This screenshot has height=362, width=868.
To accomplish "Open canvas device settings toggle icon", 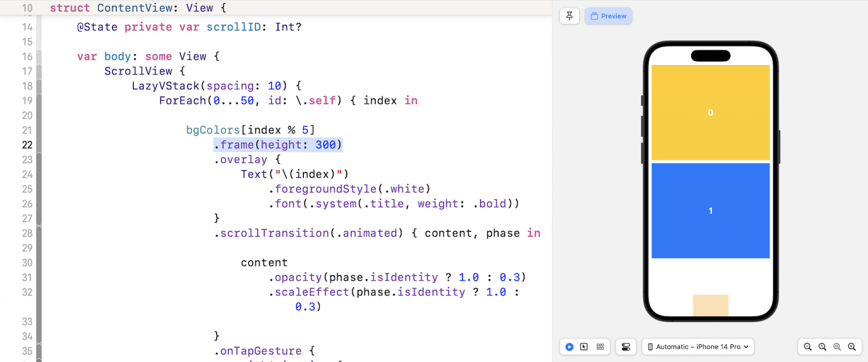I will click(626, 347).
